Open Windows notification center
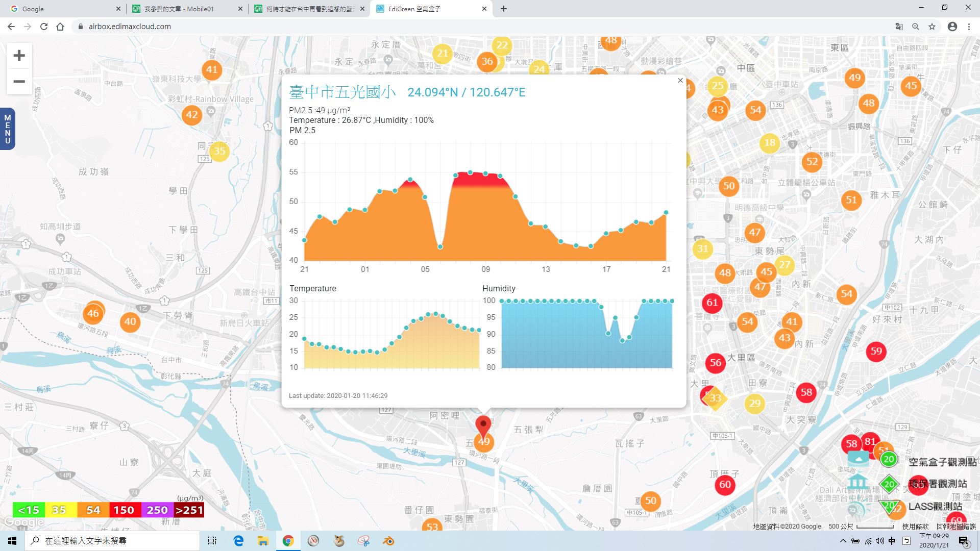The width and height of the screenshot is (980, 551). (x=964, y=541)
